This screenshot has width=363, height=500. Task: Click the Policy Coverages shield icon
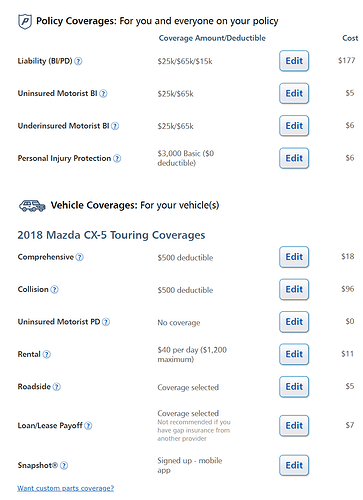click(25, 22)
